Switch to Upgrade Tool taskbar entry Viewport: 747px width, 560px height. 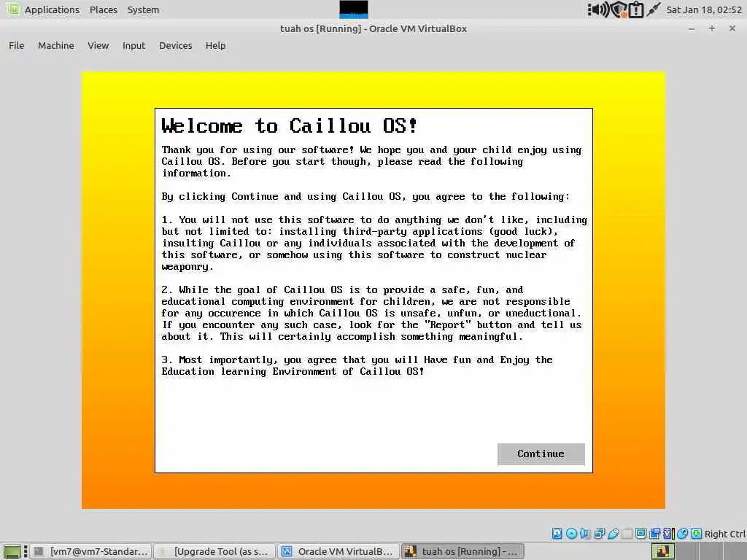(215, 551)
